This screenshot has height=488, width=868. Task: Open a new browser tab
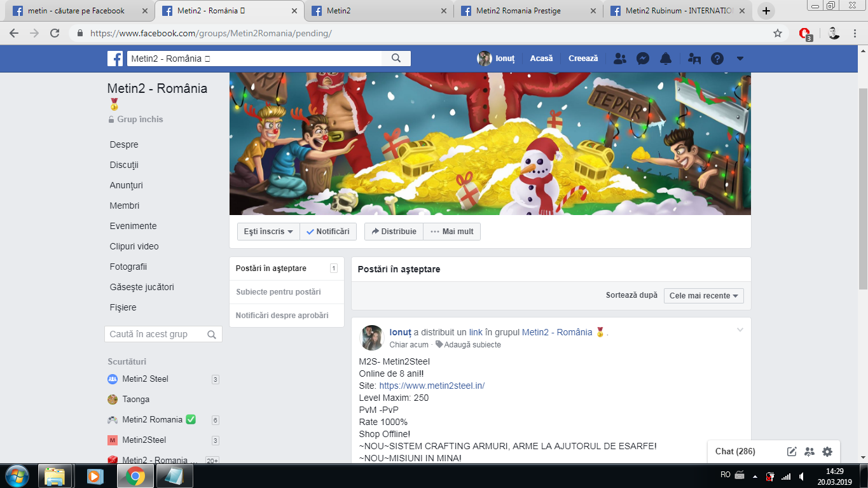click(x=766, y=11)
